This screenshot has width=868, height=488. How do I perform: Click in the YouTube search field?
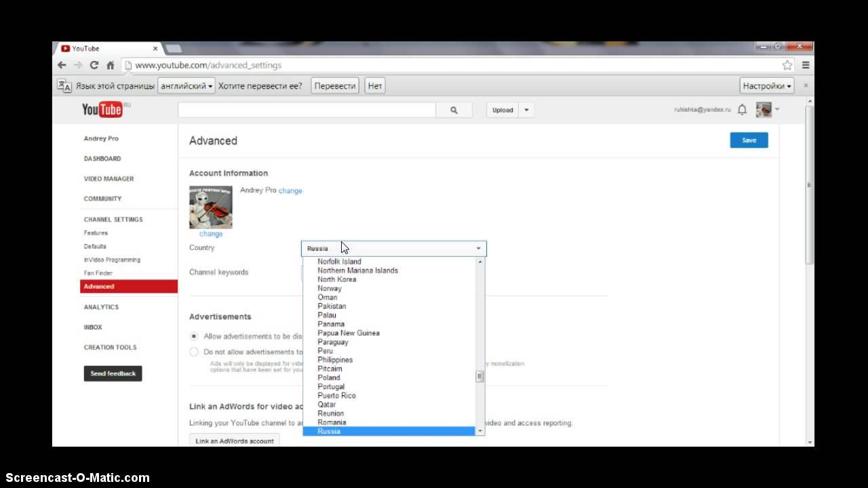[x=307, y=110]
